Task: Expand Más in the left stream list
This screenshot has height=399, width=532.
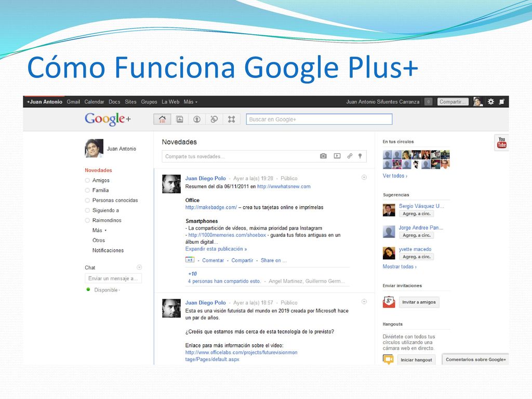Action: (99, 230)
